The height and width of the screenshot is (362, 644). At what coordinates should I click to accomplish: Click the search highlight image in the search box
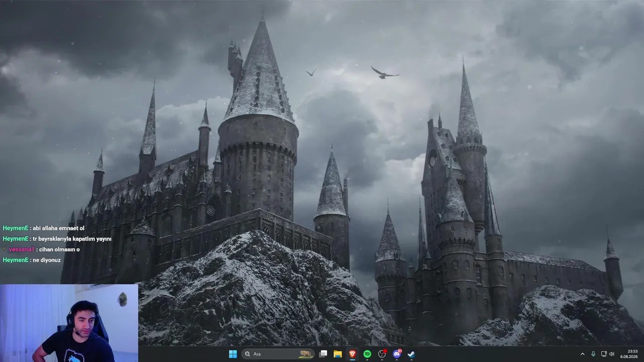[304, 354]
